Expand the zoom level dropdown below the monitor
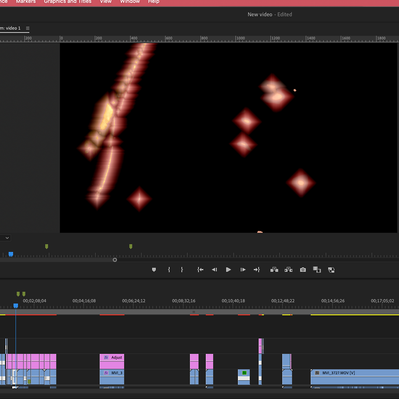399x399 pixels. tap(7, 238)
